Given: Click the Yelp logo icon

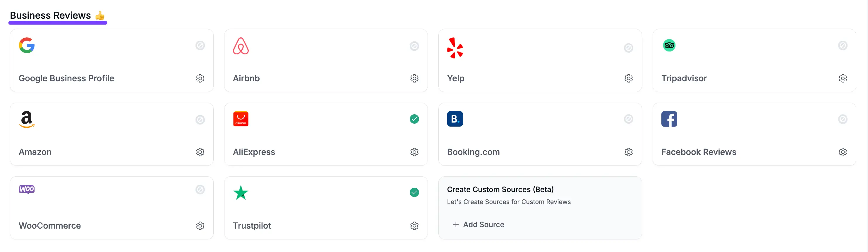Looking at the screenshot, I should [x=455, y=48].
